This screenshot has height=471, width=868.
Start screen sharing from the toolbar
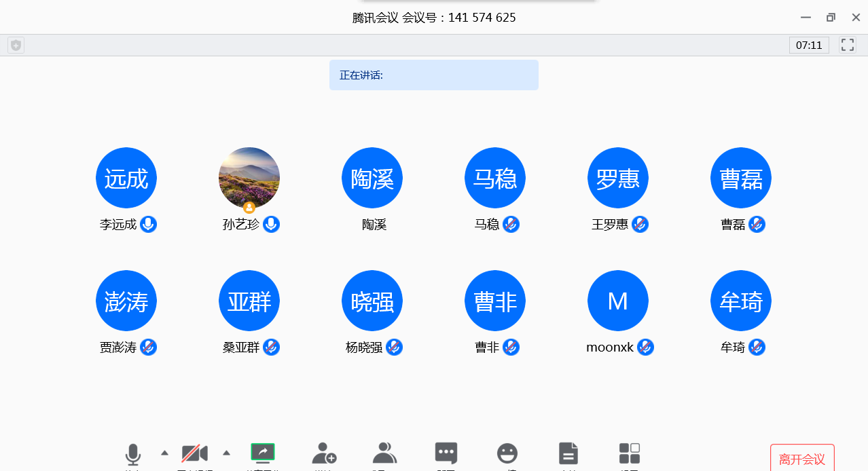pyautogui.click(x=262, y=453)
